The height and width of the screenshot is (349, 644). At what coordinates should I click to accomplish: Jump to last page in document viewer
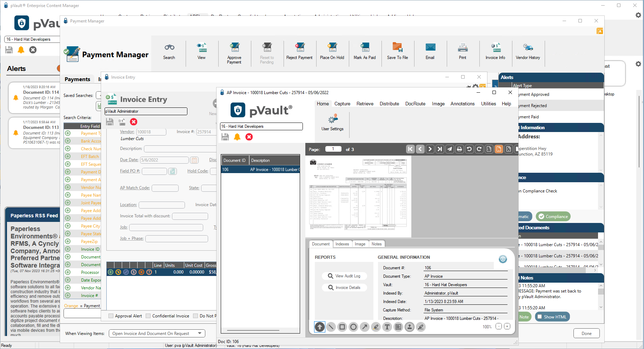(x=440, y=149)
